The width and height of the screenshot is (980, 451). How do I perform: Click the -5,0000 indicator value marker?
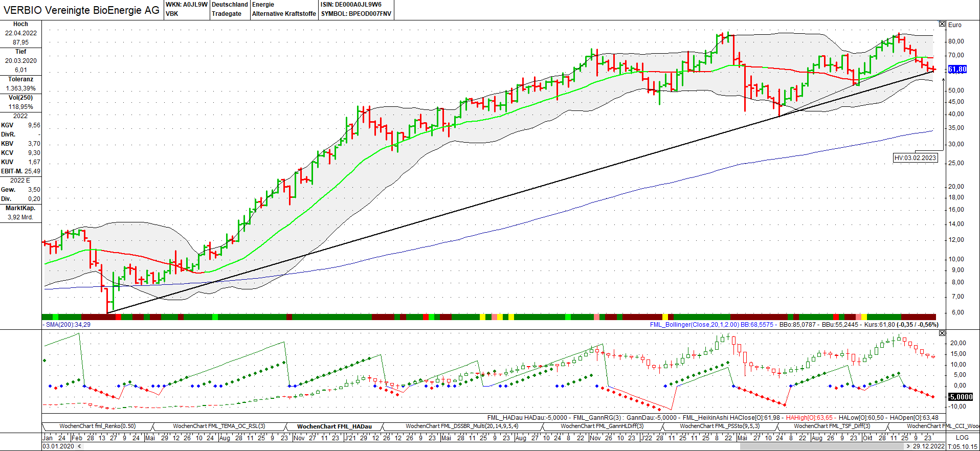coord(960,397)
